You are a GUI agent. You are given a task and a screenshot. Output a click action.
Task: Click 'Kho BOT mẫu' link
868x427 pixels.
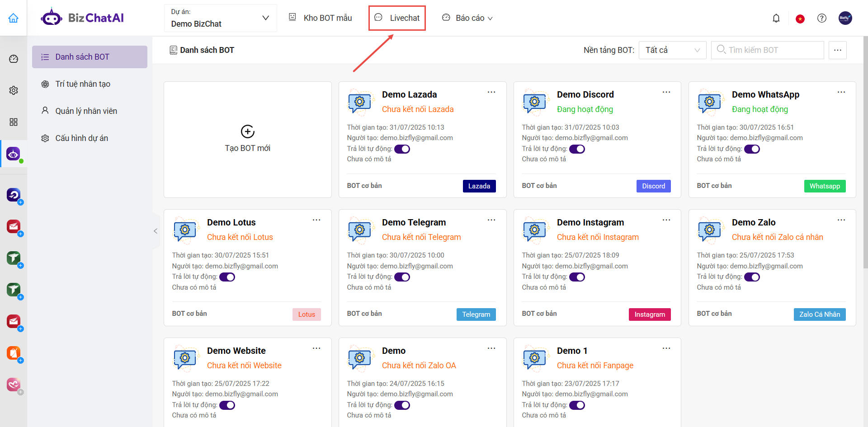[321, 18]
